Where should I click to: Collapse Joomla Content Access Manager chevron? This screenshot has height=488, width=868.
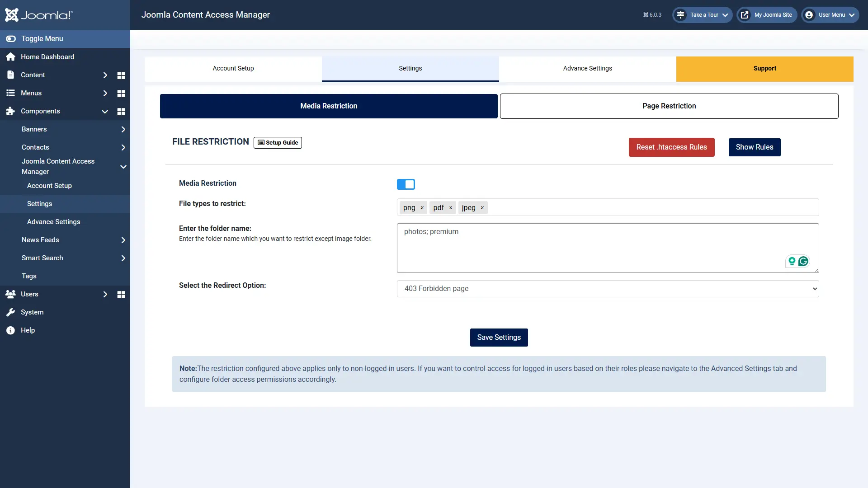[x=123, y=167]
